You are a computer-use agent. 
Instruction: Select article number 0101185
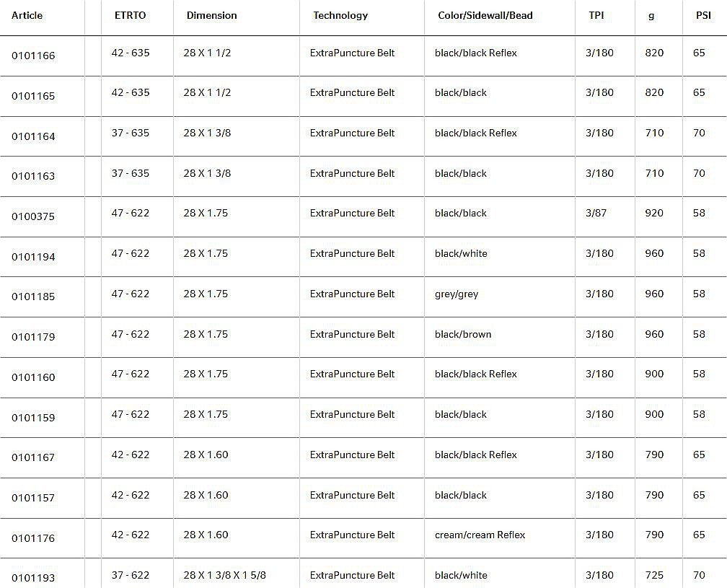pos(33,297)
